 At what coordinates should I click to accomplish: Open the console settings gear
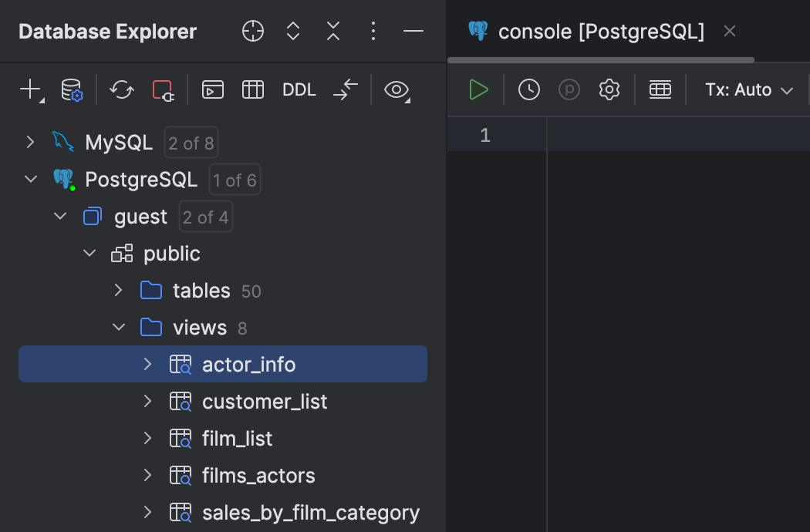point(609,89)
